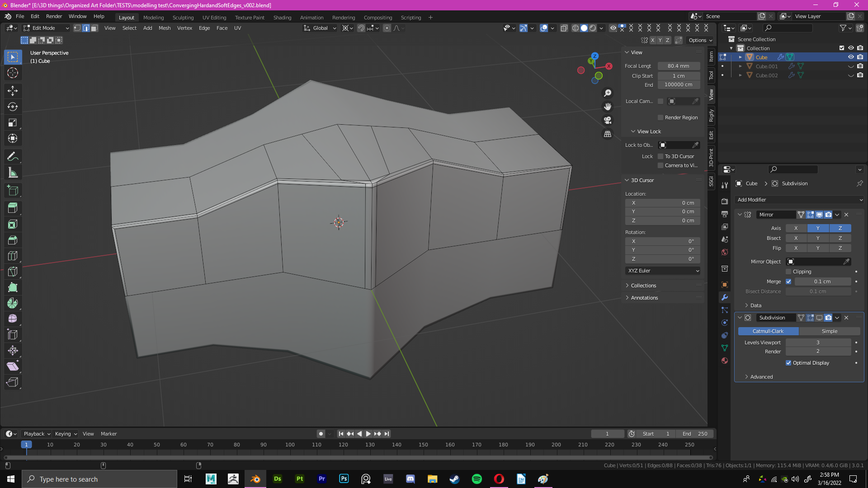Adjust the Merge distance 0.1 cm field

coord(823,282)
